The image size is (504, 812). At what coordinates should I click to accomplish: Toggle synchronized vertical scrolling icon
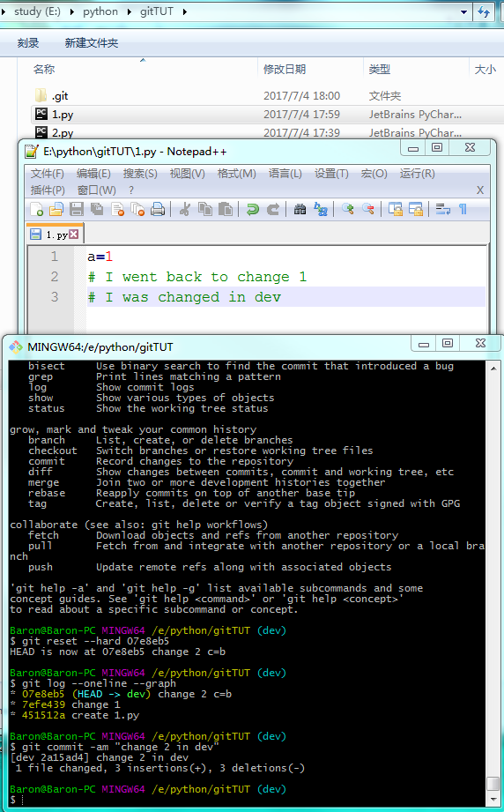[x=396, y=209]
